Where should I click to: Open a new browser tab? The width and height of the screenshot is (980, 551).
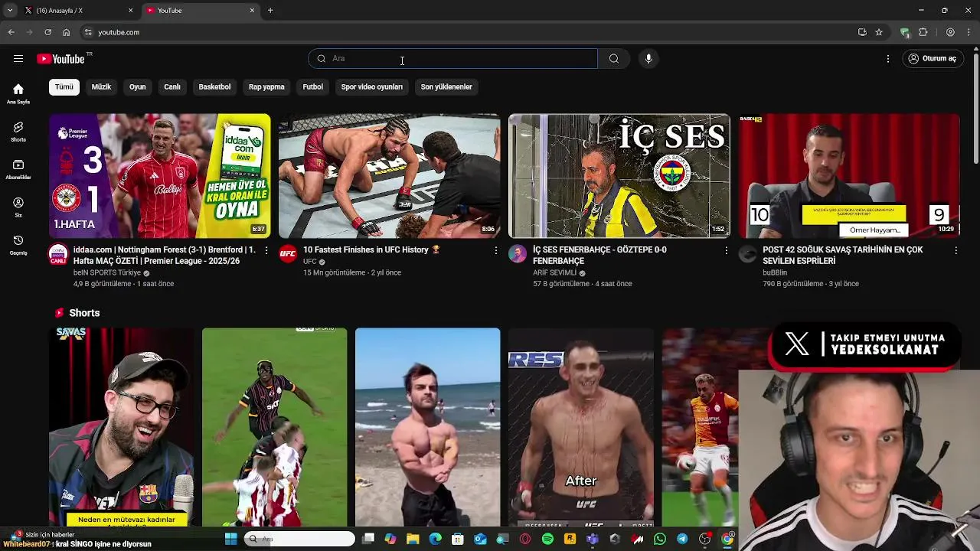click(270, 11)
